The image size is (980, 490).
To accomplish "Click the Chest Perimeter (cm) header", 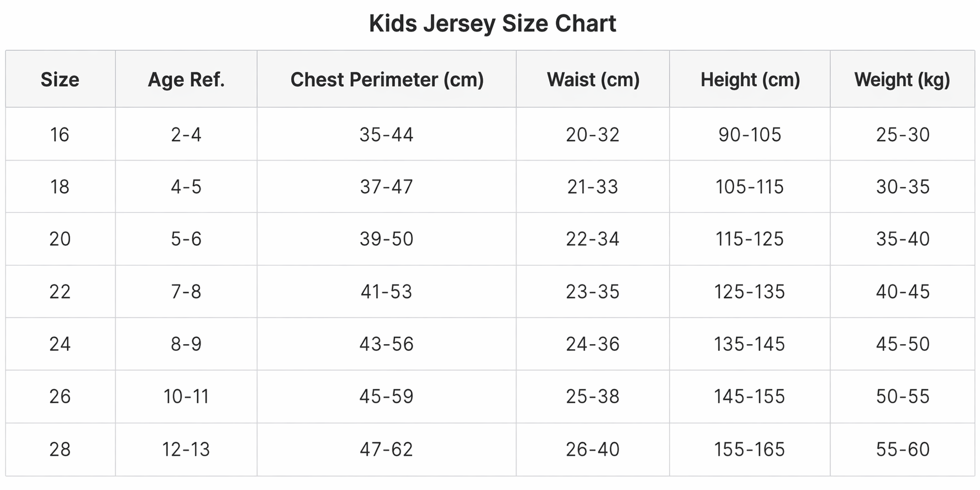I will pyautogui.click(x=387, y=80).
